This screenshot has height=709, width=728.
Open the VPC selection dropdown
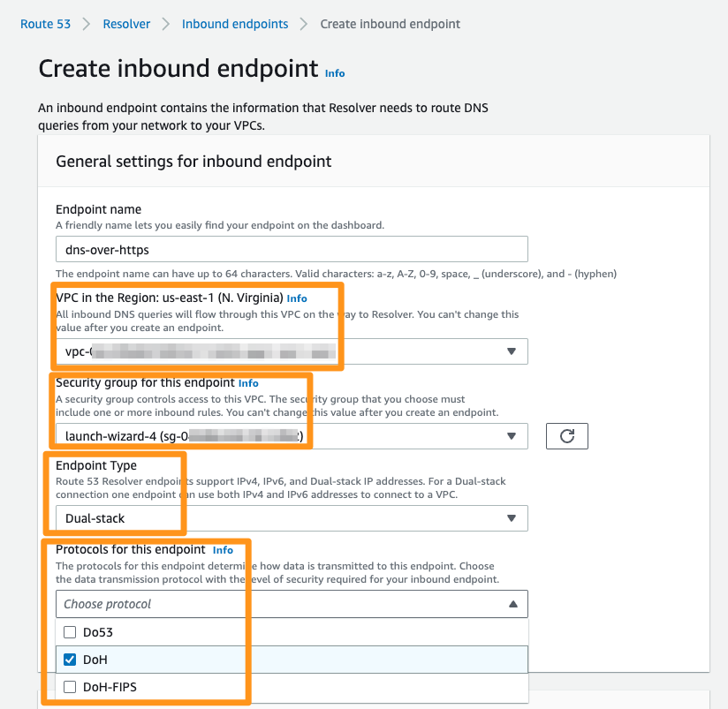(x=292, y=351)
